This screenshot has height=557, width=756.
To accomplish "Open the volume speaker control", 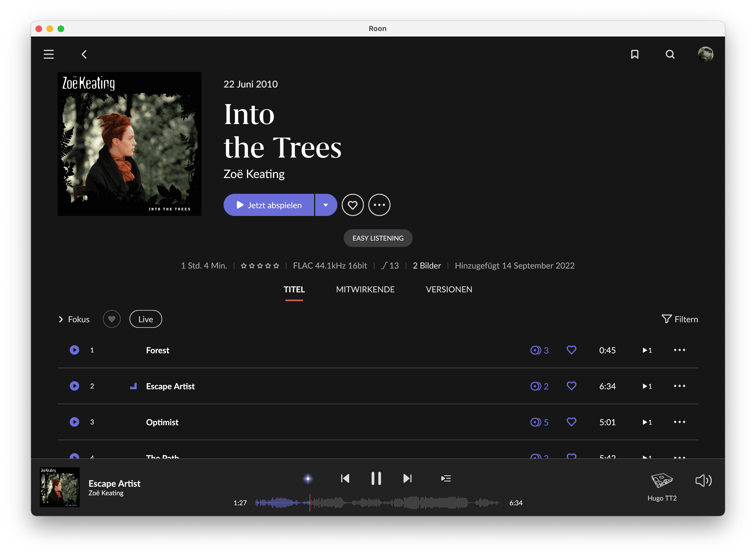I will pos(703,481).
